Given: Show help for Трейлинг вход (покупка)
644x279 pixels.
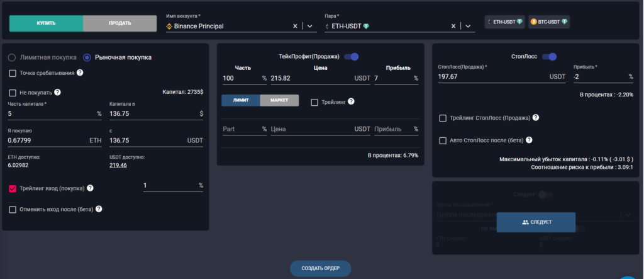Looking at the screenshot, I should (x=90, y=188).
